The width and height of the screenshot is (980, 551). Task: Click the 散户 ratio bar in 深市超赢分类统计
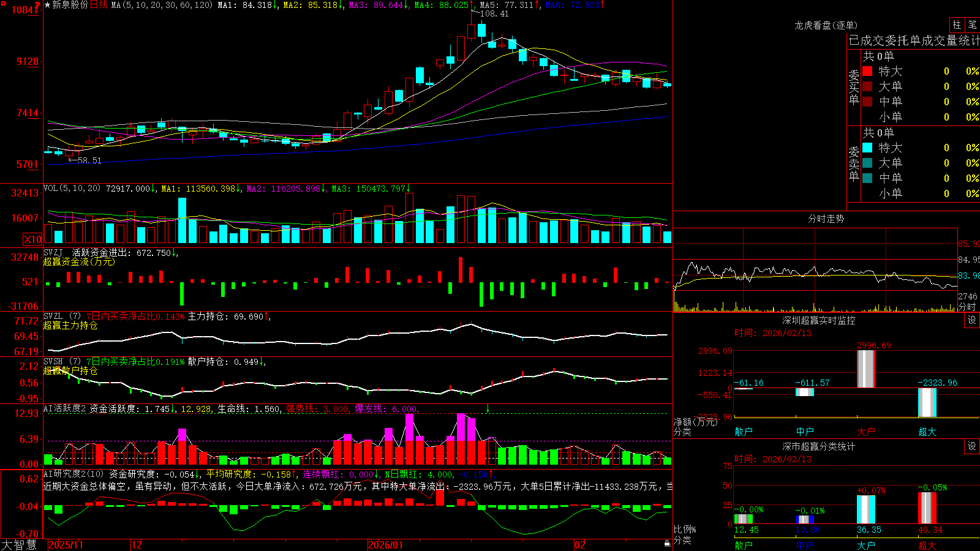pos(744,519)
